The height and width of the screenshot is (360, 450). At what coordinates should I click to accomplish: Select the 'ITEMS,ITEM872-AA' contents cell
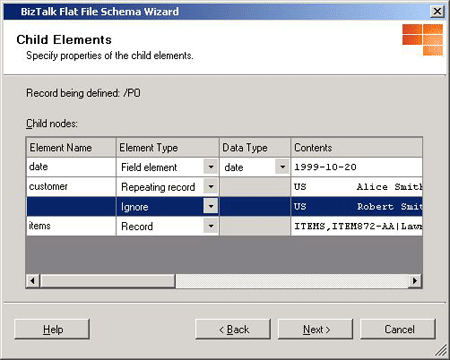(356, 226)
